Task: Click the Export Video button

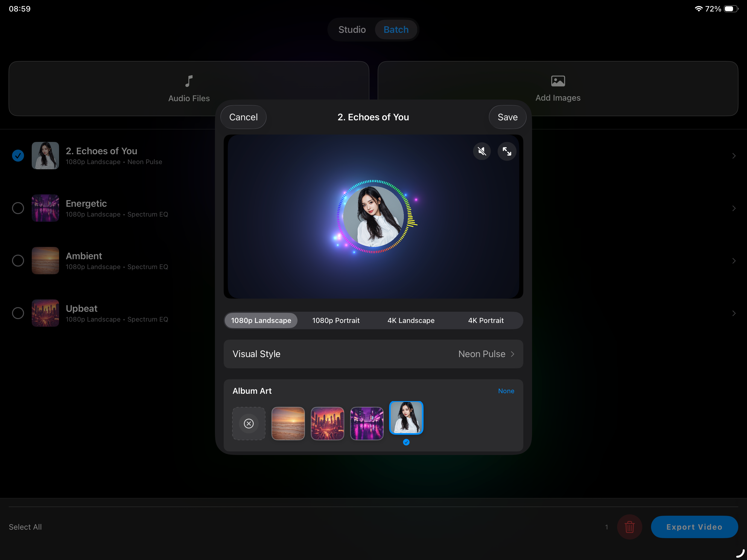Action: 694,527
